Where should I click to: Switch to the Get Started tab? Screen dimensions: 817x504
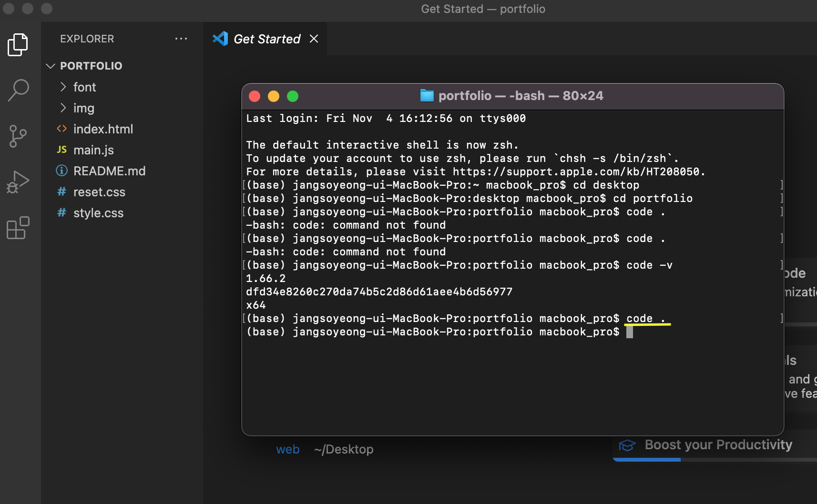(265, 39)
